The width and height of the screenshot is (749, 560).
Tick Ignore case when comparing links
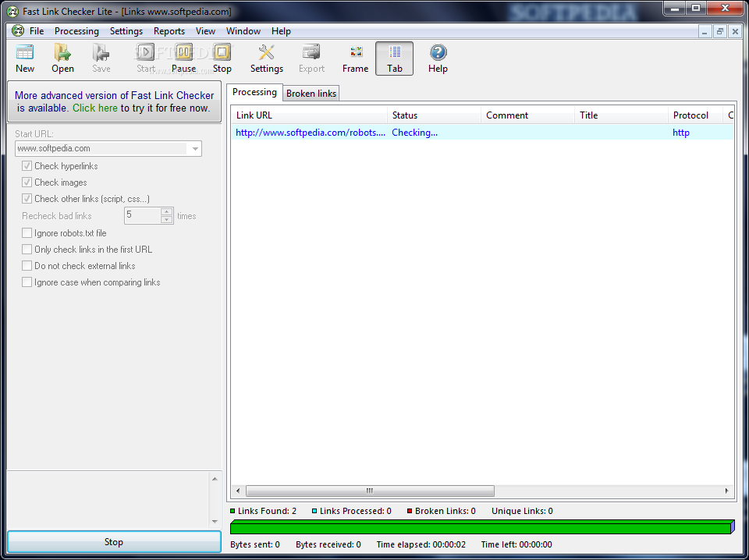click(27, 282)
